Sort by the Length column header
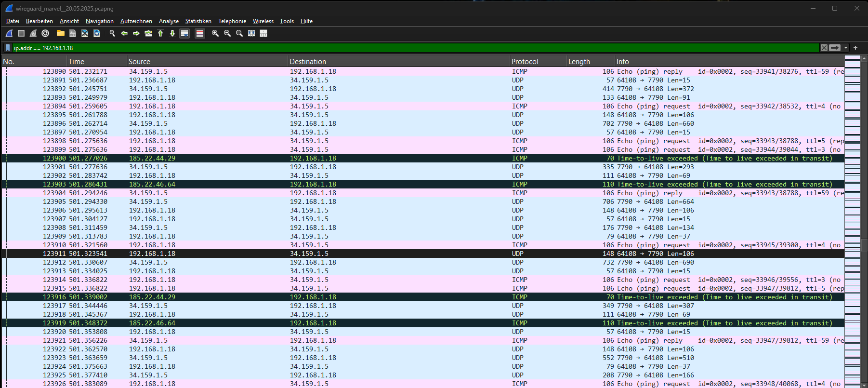868x388 pixels. click(591, 61)
